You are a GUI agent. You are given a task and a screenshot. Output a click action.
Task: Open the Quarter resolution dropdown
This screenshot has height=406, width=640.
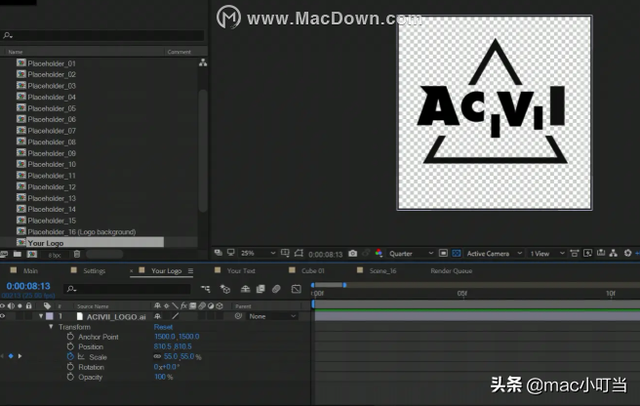[411, 253]
